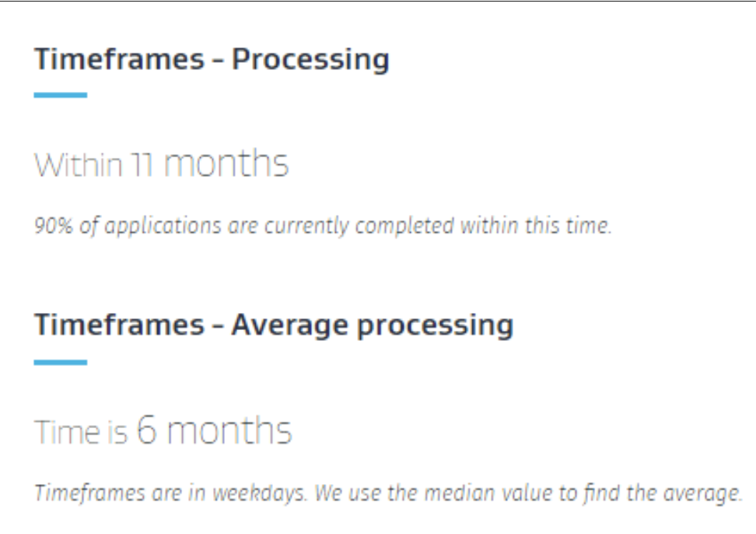The image size is (756, 534).
Task: Click the Timeframes - Average processing heading
Action: coord(273,326)
